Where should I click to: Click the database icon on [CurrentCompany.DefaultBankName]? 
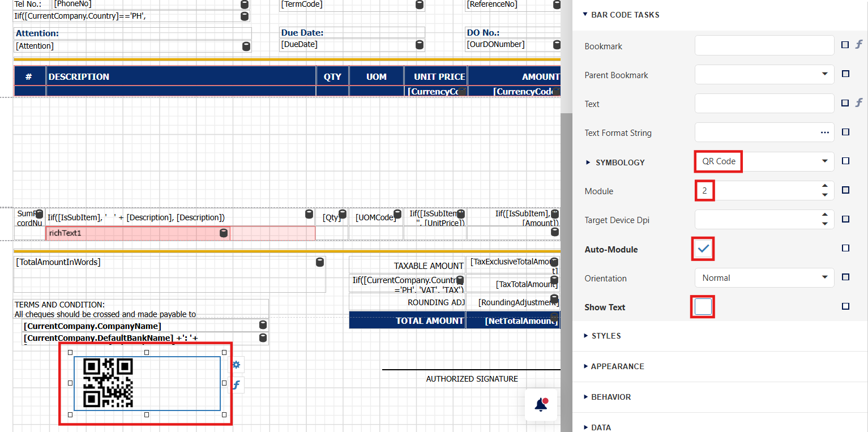coord(263,337)
